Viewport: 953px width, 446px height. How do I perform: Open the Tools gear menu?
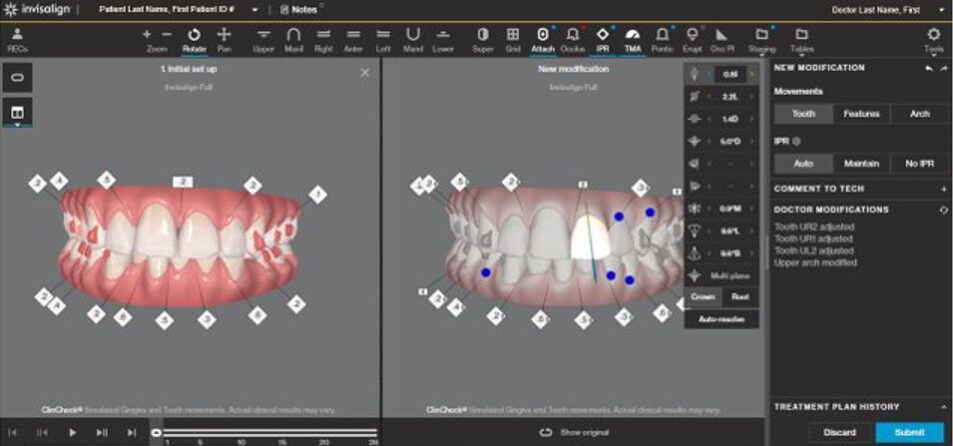[x=933, y=39]
